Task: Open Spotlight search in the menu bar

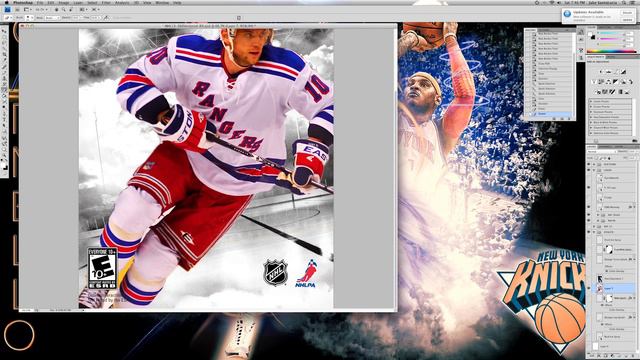Action: coord(624,2)
